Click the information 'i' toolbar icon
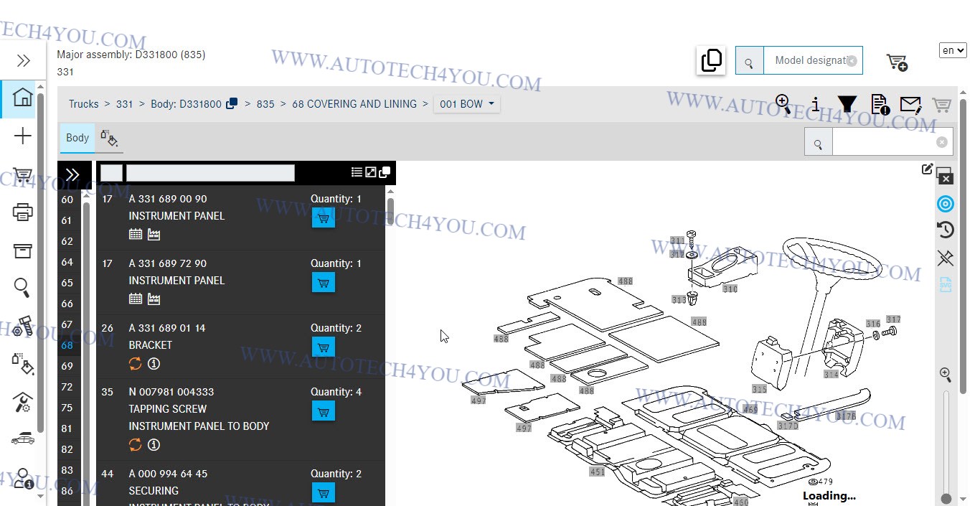This screenshot has width=980, height=506. (x=816, y=105)
